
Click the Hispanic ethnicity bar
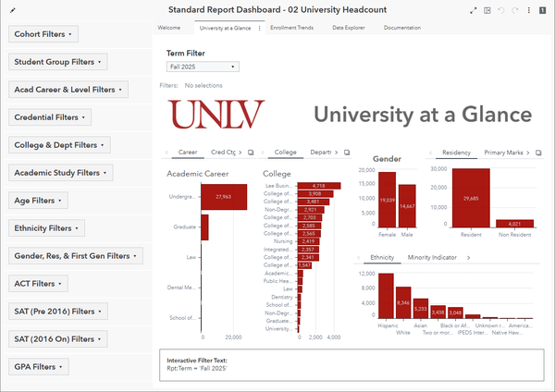point(386,296)
